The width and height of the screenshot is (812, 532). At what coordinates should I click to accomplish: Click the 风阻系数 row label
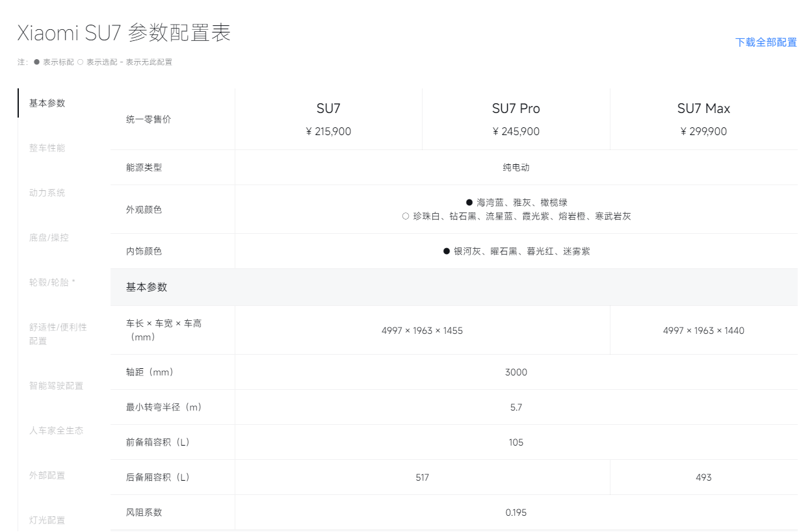[144, 513]
